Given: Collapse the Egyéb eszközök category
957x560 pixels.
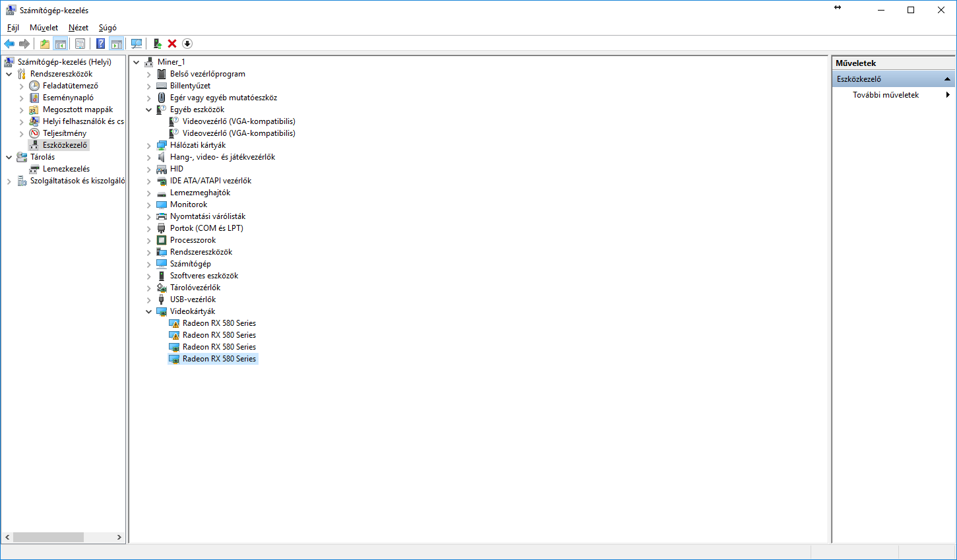Looking at the screenshot, I should point(149,109).
